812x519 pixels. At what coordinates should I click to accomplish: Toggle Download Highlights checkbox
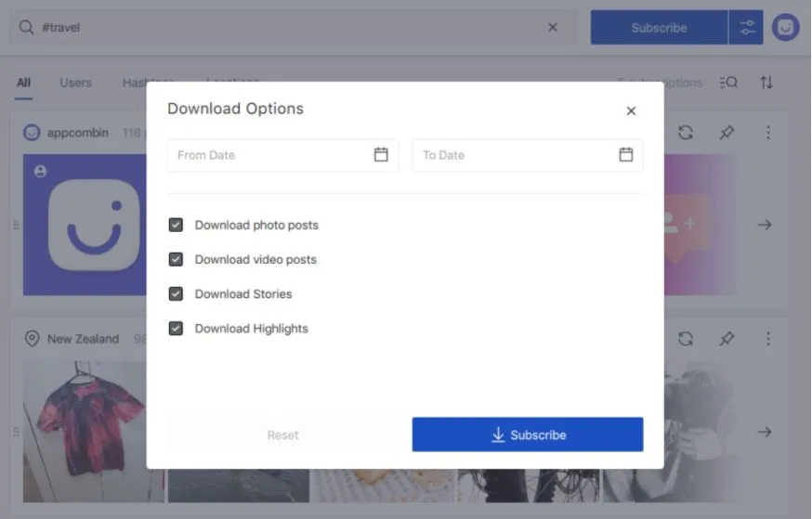coord(176,328)
